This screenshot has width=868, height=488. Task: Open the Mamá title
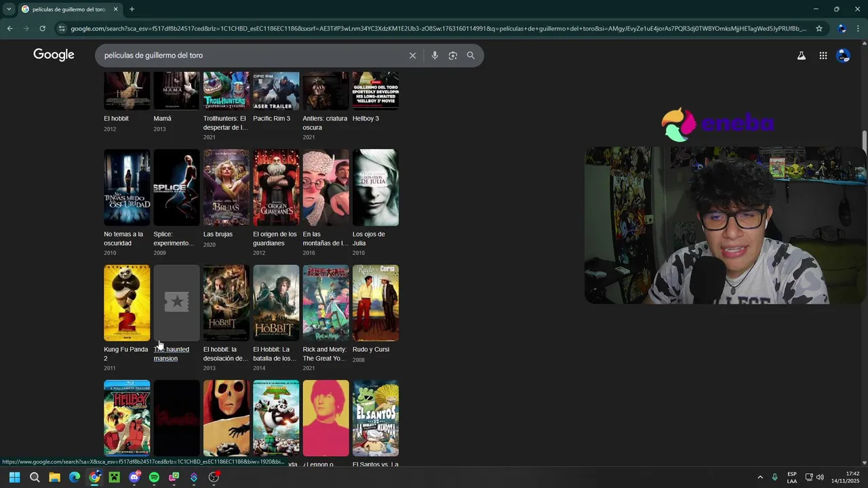pyautogui.click(x=162, y=119)
